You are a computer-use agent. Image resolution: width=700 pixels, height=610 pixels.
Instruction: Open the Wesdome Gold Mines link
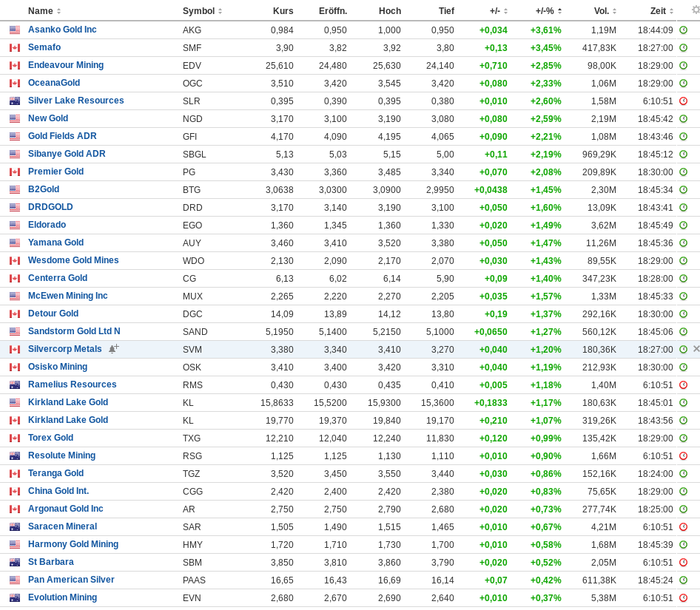73,260
